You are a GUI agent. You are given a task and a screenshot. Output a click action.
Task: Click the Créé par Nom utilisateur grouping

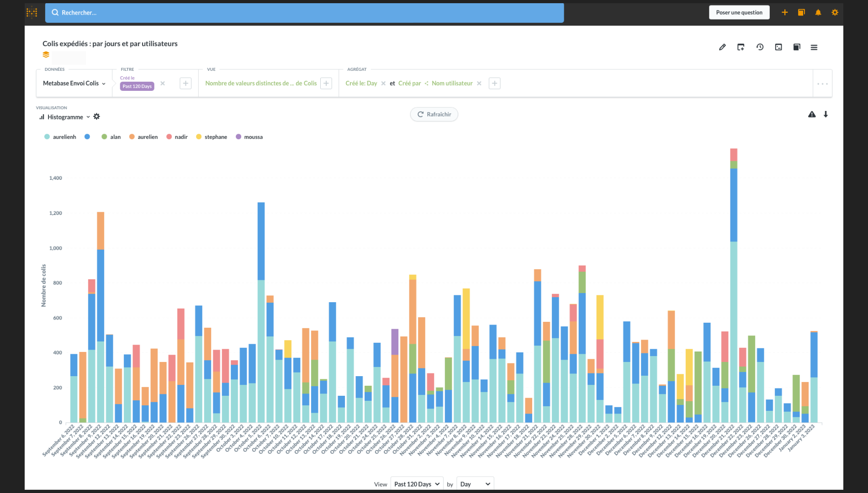click(x=435, y=83)
